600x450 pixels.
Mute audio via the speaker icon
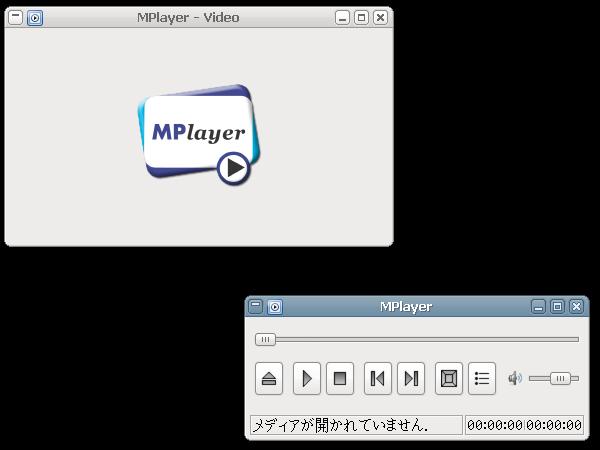click(515, 378)
